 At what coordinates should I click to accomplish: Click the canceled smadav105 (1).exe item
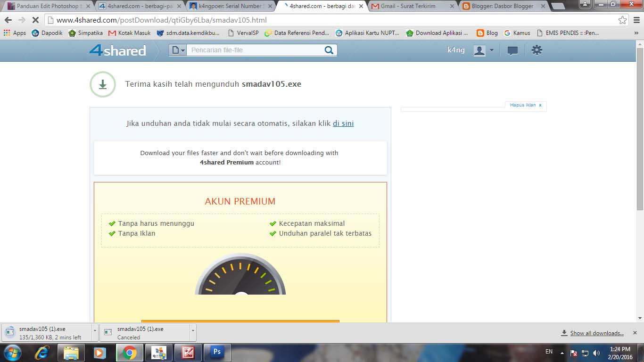click(144, 333)
